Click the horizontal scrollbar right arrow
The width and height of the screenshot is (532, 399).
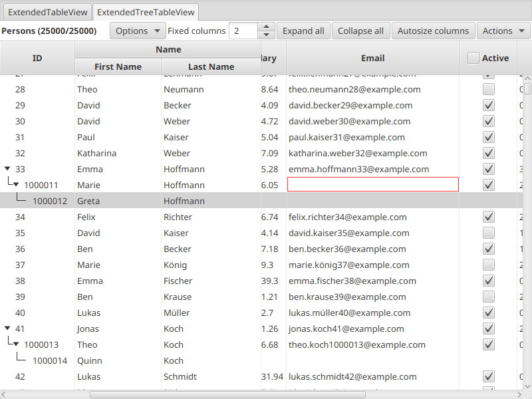tap(519, 394)
